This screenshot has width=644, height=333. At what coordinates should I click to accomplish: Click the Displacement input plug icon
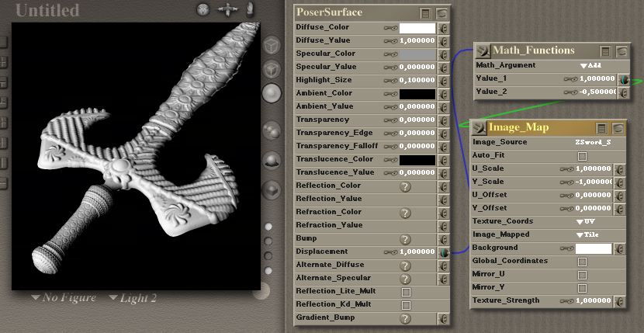click(444, 252)
